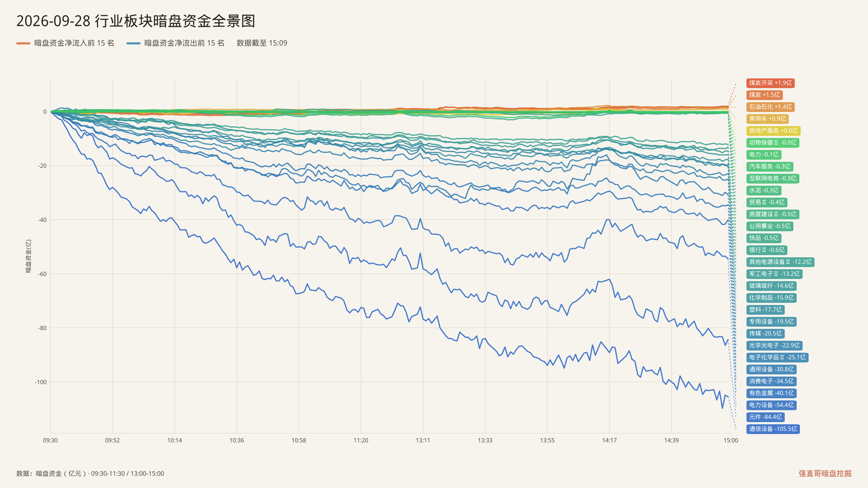This screenshot has height=488, width=868.
Task: Select the 元件 -84.4亿 label
Action: coord(765,417)
